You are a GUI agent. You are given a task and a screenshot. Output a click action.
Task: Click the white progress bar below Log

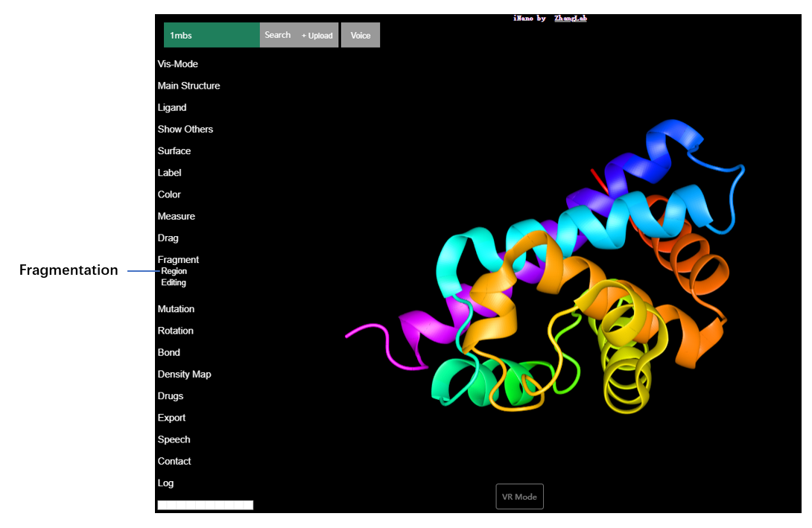[206, 505]
